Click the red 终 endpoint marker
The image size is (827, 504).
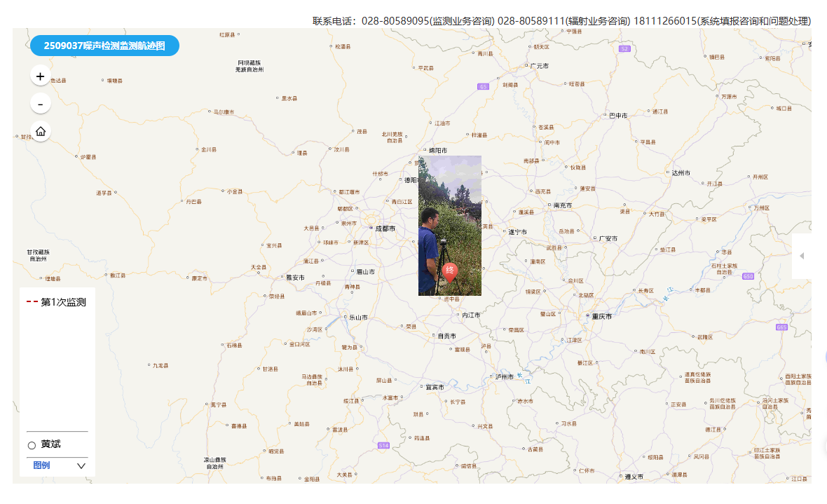pyautogui.click(x=451, y=271)
